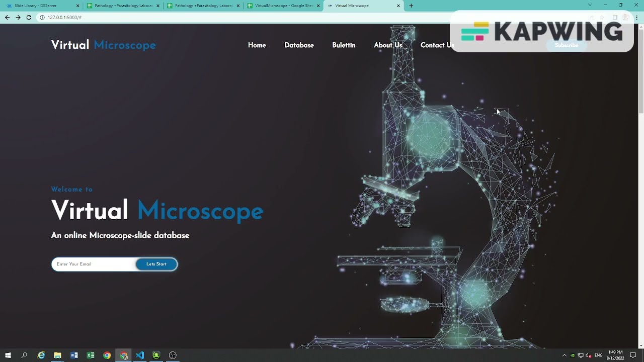Open File Explorer from the taskbar

[x=58, y=355]
